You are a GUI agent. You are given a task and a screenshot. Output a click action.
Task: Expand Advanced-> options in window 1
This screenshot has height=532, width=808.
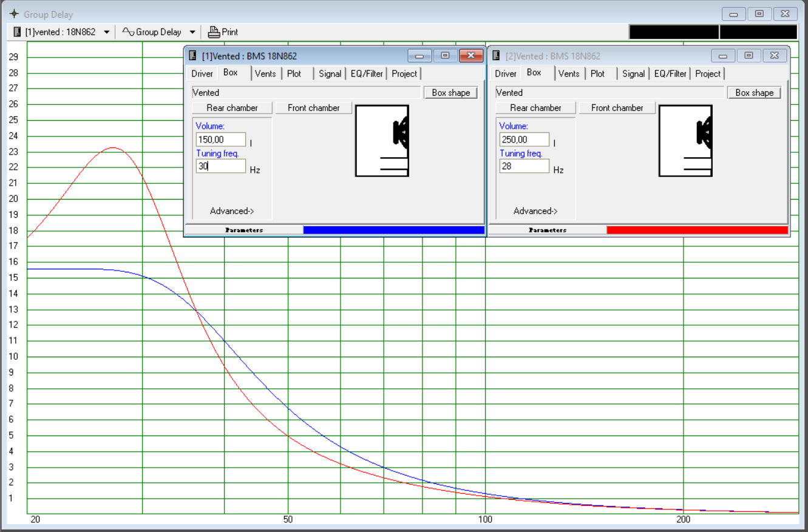pyautogui.click(x=232, y=211)
